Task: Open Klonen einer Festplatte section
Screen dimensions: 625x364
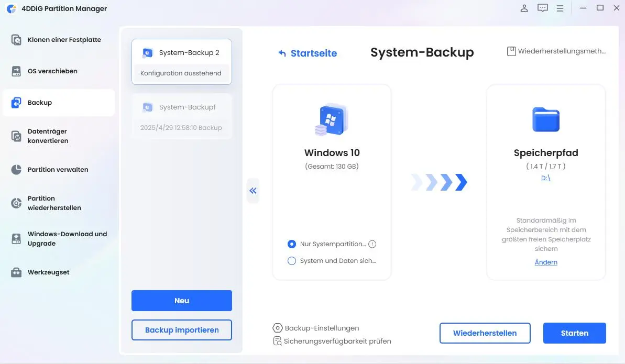Action: [x=59, y=40]
